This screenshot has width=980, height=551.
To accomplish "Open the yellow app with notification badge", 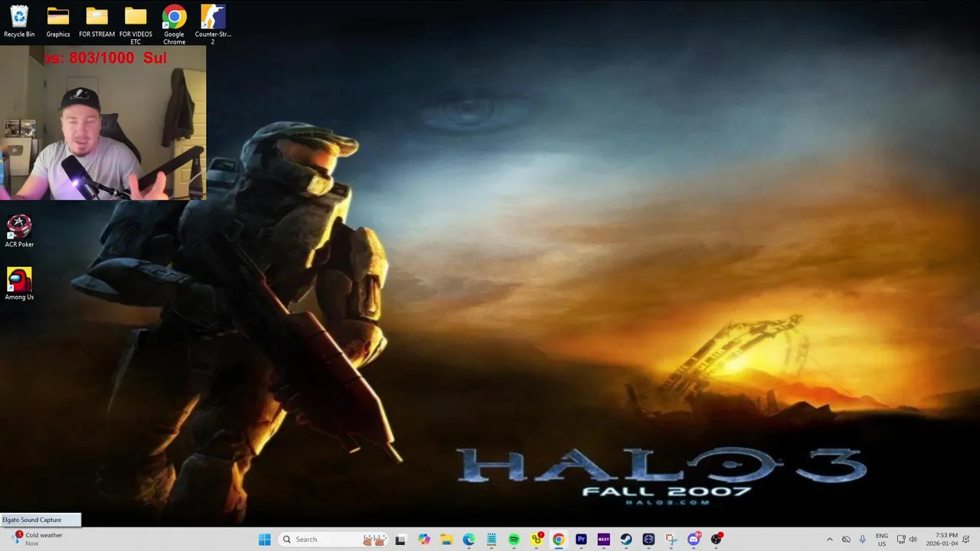I will coord(537,540).
